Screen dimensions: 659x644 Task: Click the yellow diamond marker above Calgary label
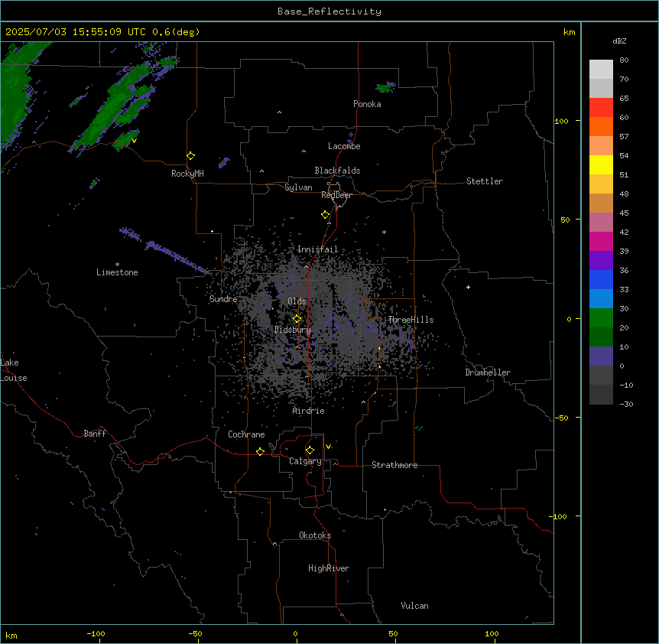[310, 450]
